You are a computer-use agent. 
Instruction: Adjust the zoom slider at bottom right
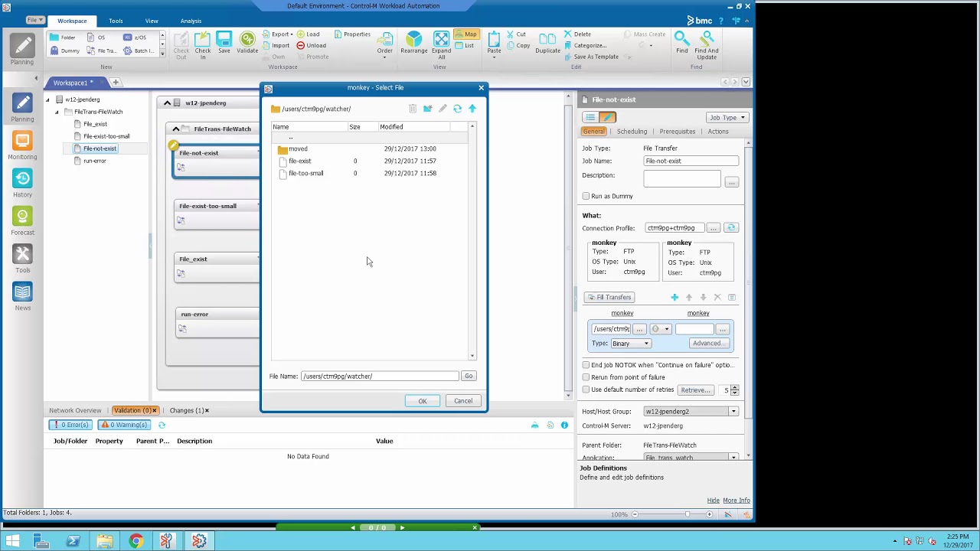tap(687, 514)
